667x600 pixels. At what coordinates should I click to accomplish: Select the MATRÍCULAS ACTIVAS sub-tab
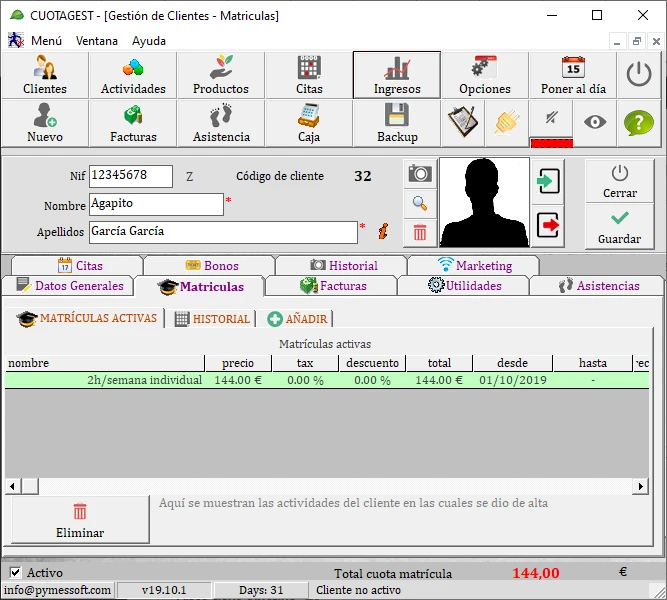pyautogui.click(x=86, y=318)
